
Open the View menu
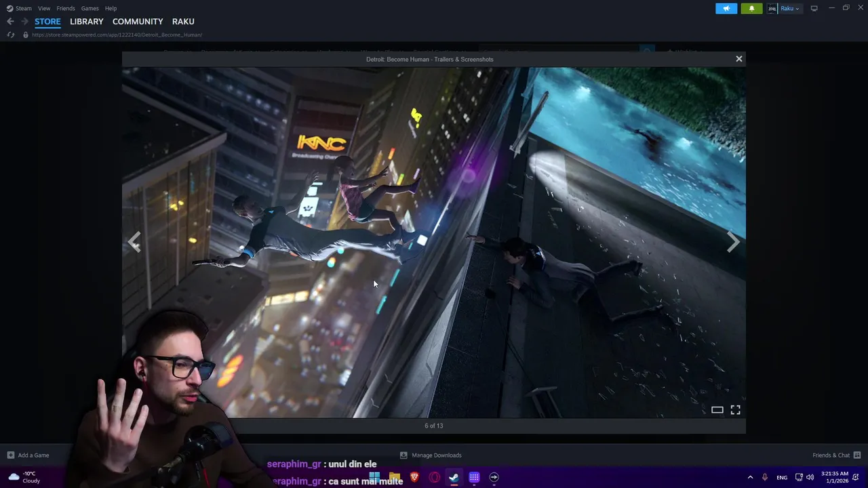tap(44, 8)
